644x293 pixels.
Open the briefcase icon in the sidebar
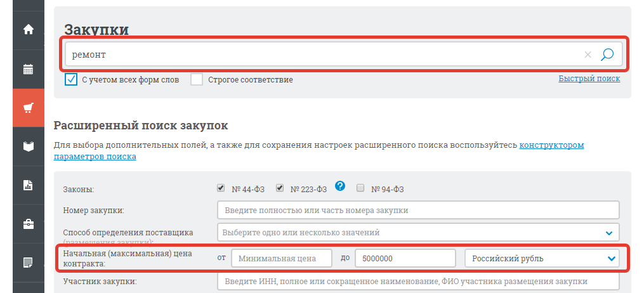28,224
